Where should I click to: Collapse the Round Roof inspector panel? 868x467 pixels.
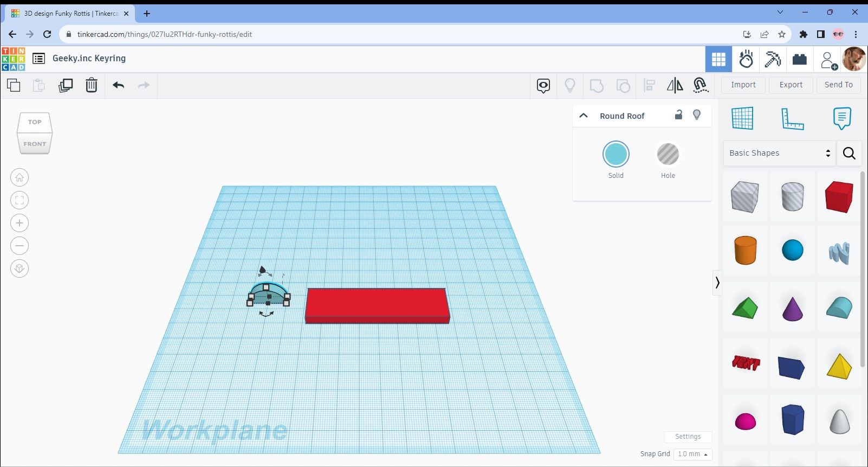[x=584, y=116]
